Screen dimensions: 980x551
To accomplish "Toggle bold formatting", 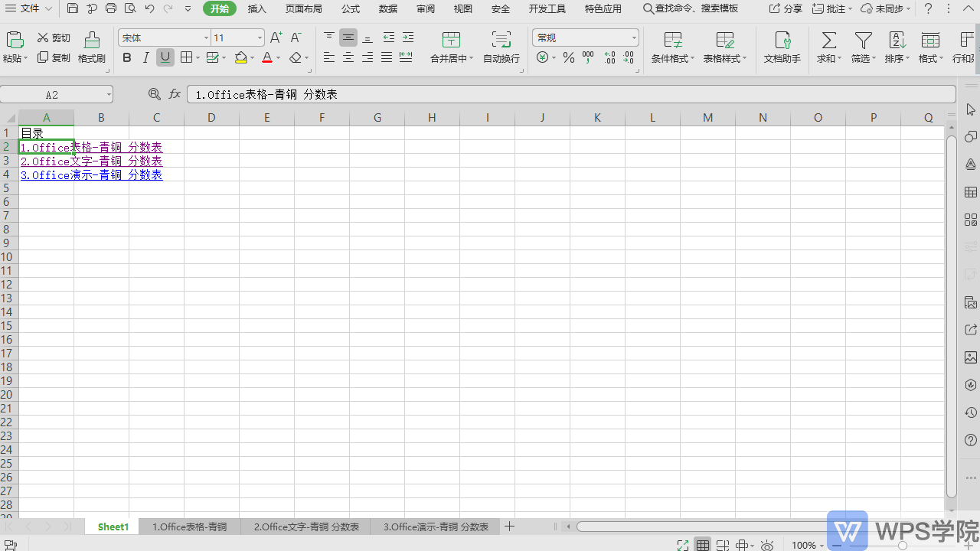I will [x=127, y=57].
